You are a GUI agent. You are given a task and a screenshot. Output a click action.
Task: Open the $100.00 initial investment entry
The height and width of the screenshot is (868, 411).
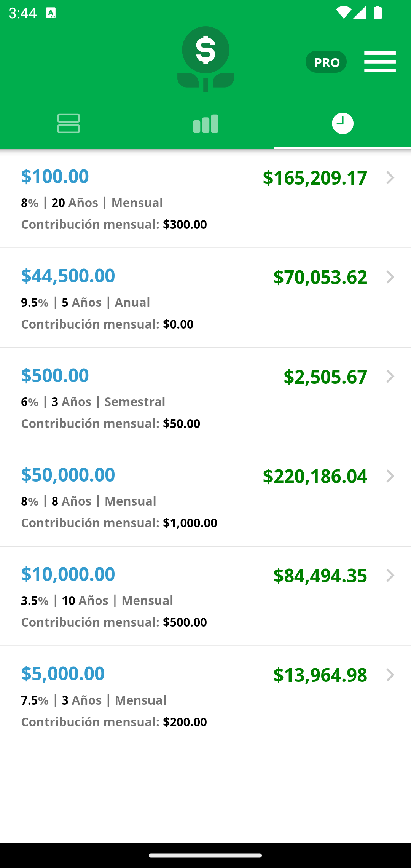(205, 199)
